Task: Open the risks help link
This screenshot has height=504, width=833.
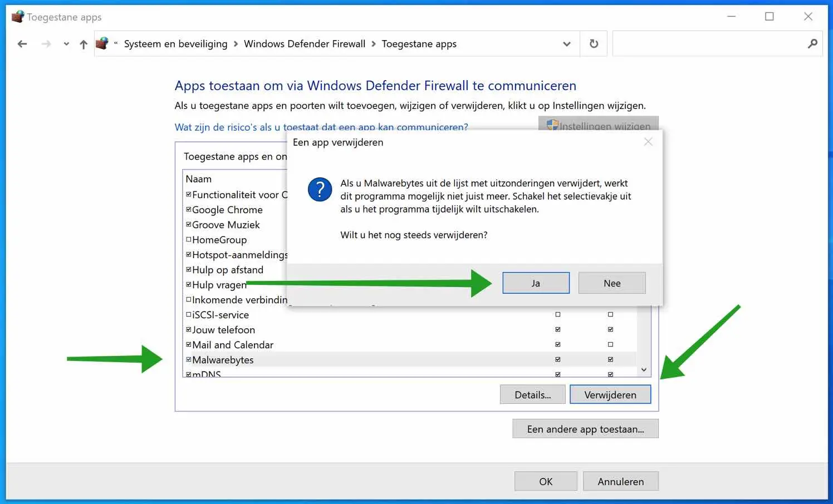Action: (x=321, y=127)
